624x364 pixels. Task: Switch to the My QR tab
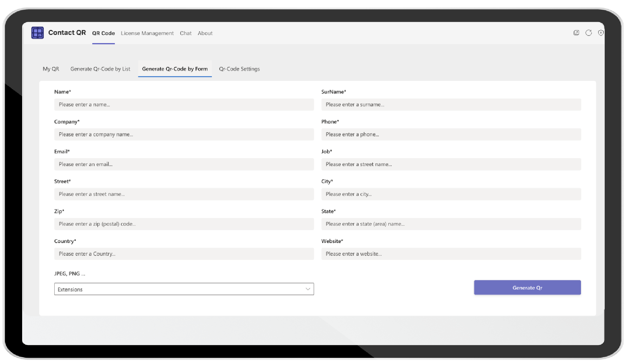(51, 69)
